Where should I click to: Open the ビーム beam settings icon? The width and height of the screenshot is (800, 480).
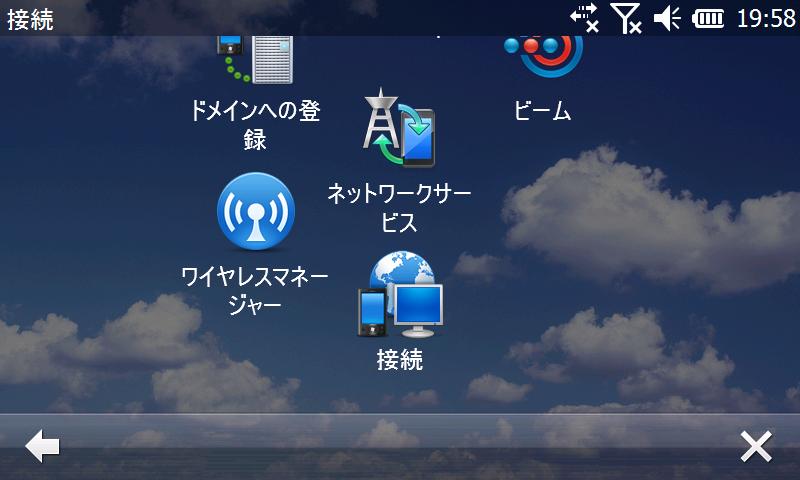[543, 56]
